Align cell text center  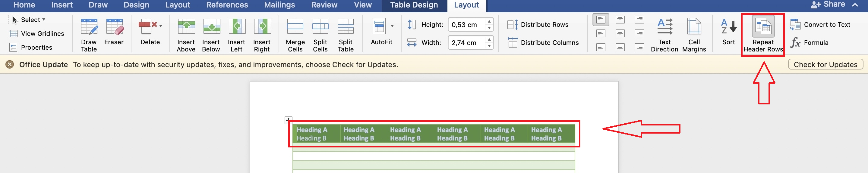tap(620, 34)
